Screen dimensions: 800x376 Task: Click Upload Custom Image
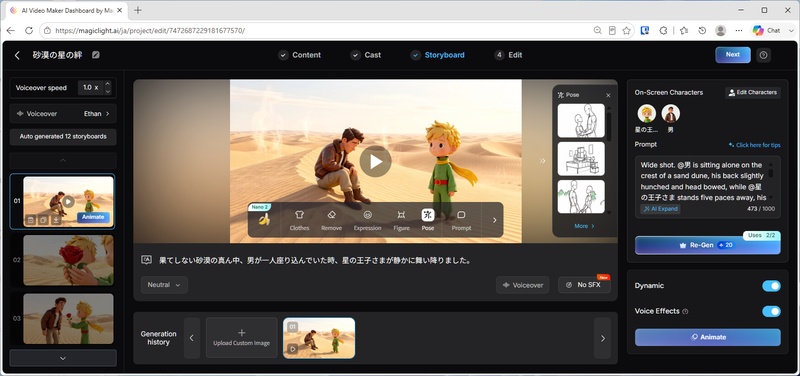241,338
